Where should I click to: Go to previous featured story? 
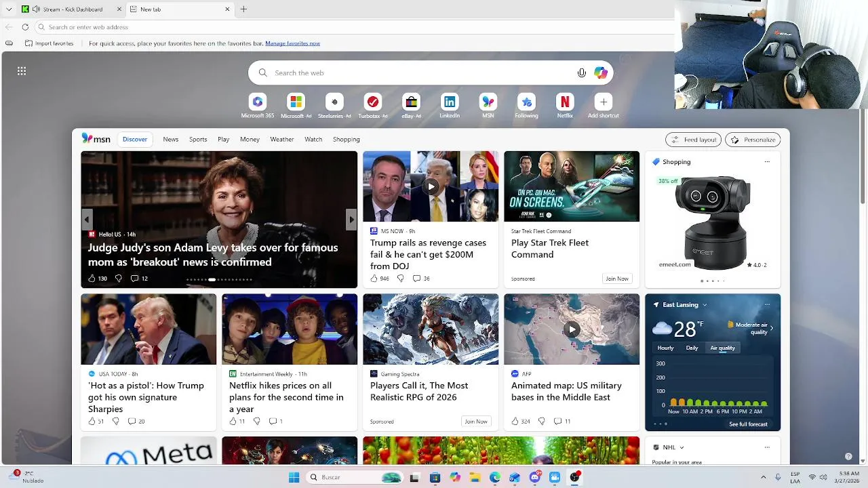[87, 220]
